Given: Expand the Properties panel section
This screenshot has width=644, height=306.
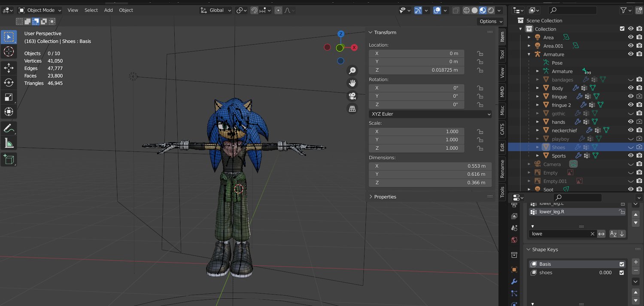Looking at the screenshot, I should 385,197.
